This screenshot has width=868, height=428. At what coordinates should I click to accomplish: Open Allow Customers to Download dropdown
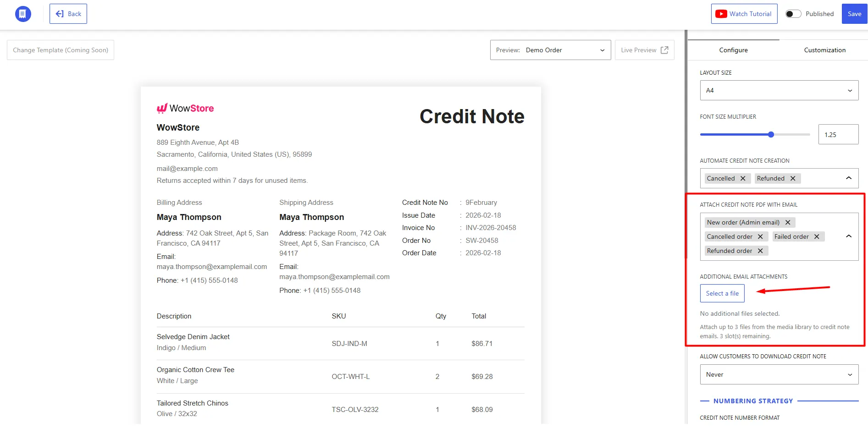(779, 374)
